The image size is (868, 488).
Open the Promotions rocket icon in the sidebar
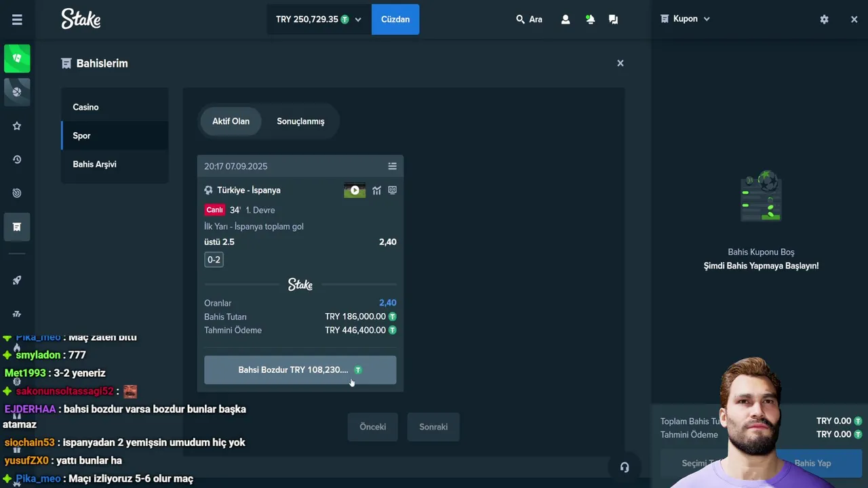tap(17, 280)
